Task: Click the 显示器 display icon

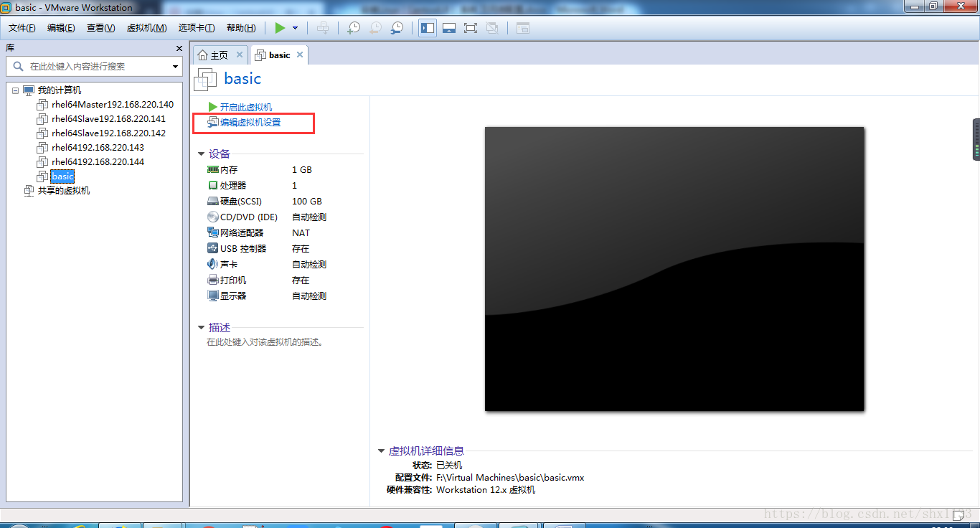Action: coord(212,296)
